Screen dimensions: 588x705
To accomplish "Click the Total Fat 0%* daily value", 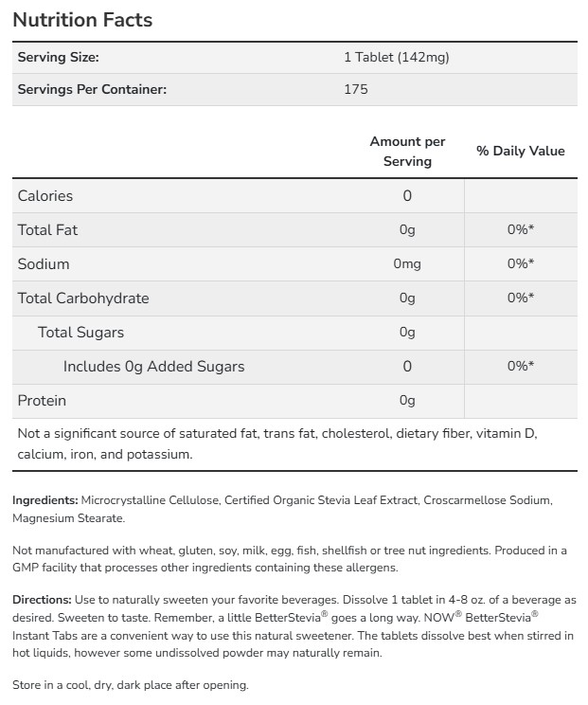I will (x=520, y=230).
